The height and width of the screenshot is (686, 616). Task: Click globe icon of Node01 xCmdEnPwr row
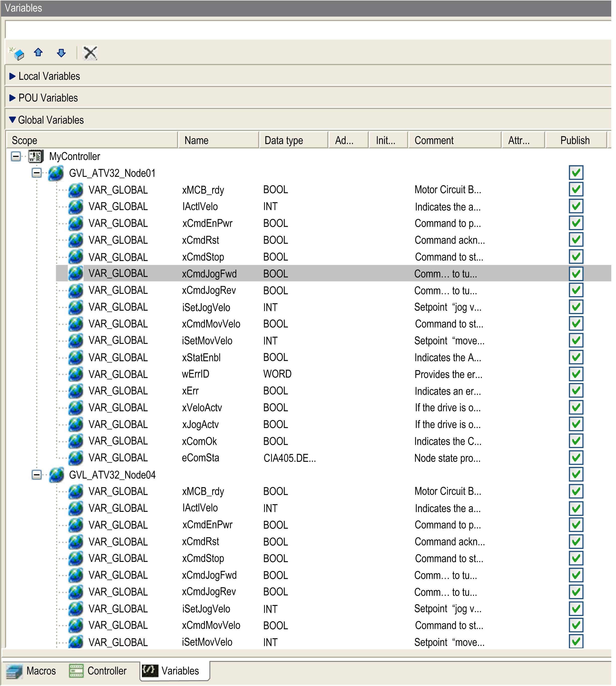point(76,224)
